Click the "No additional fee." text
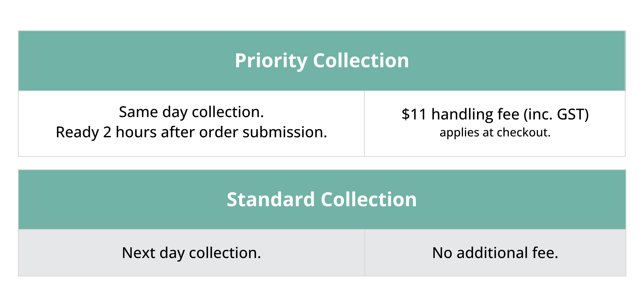The image size is (644, 307). [x=495, y=253]
